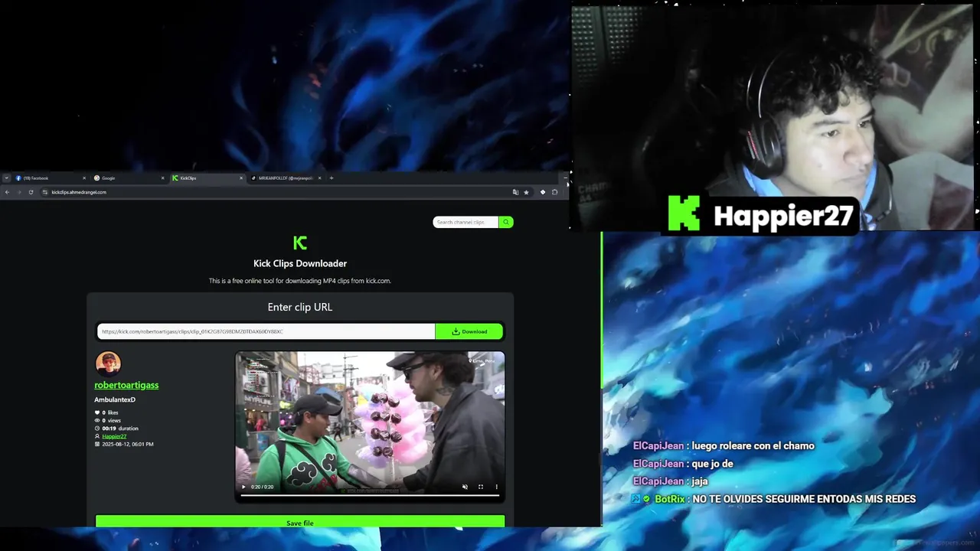Click the 0 views eye entry
Screen dimensions: 980x551
pos(108,420)
